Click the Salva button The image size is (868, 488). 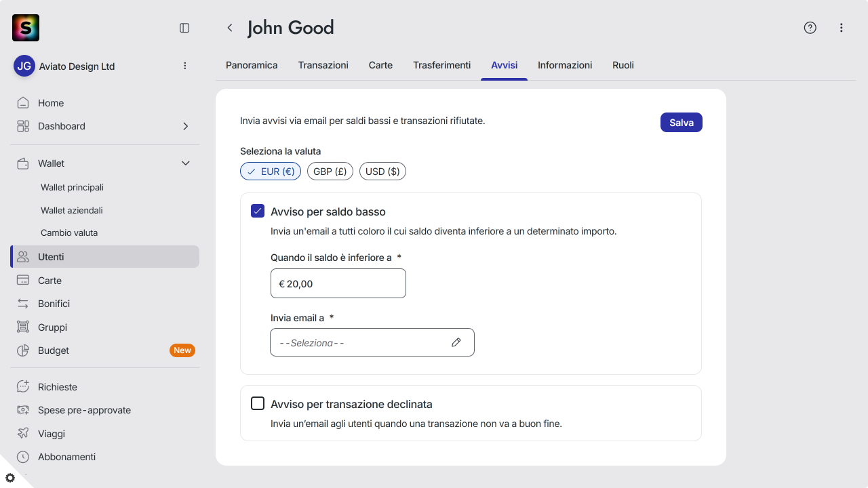[x=682, y=123]
